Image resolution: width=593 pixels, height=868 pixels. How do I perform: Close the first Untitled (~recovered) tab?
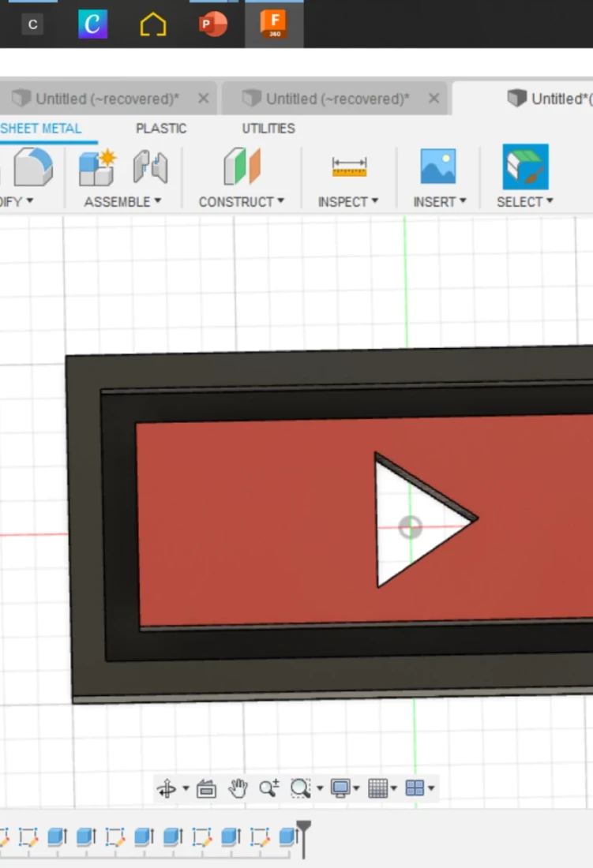tap(203, 99)
